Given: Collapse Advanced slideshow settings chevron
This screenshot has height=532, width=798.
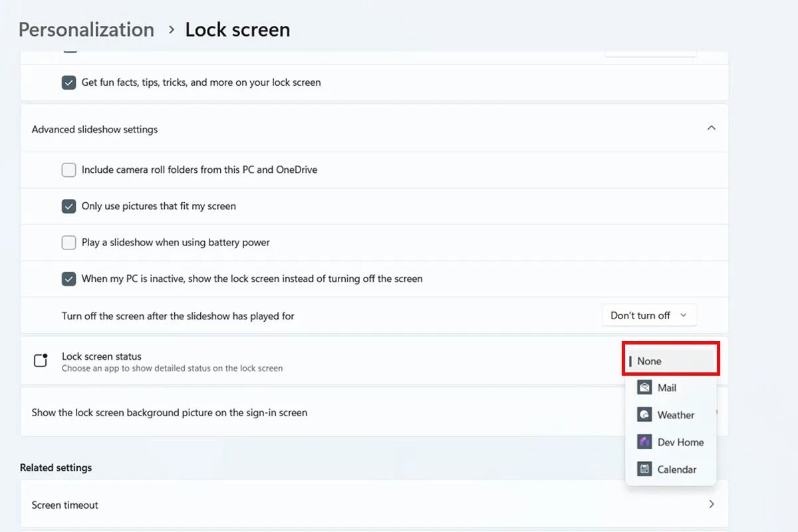Looking at the screenshot, I should [x=711, y=128].
